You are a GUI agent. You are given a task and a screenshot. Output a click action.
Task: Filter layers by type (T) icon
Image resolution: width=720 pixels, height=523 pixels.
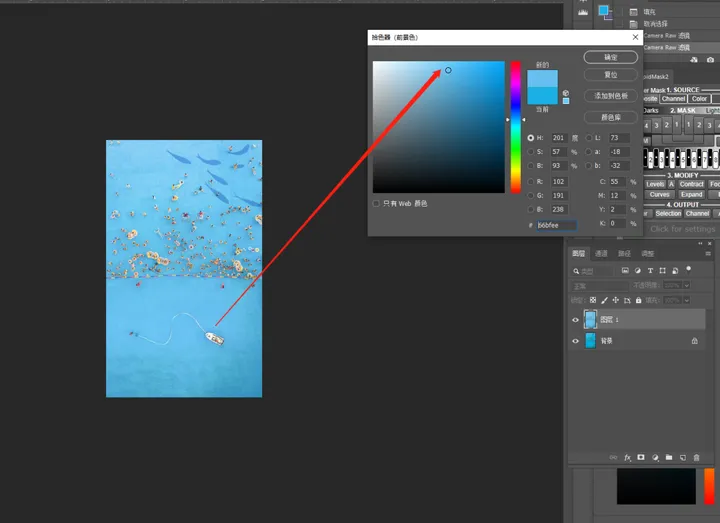(650, 270)
